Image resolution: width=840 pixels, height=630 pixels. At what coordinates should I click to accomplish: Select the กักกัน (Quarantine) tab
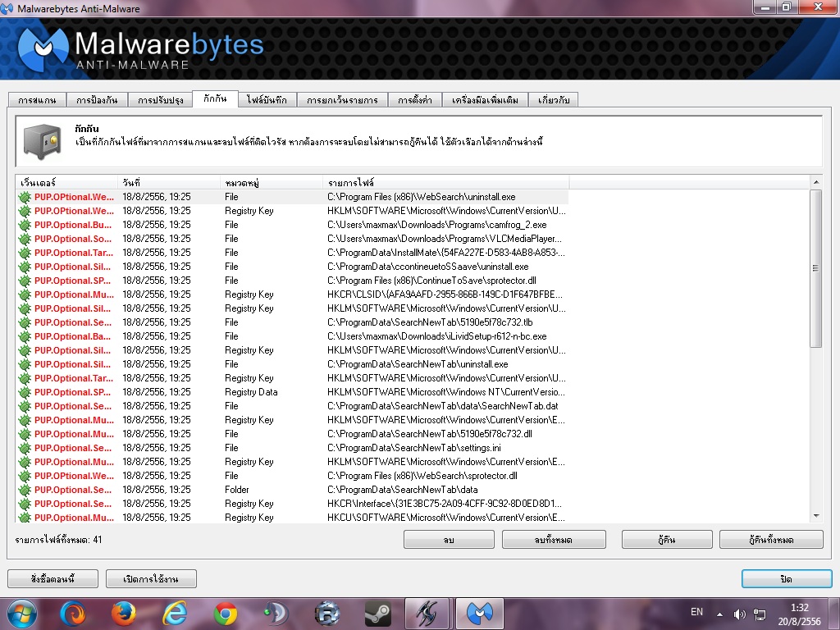click(x=215, y=98)
